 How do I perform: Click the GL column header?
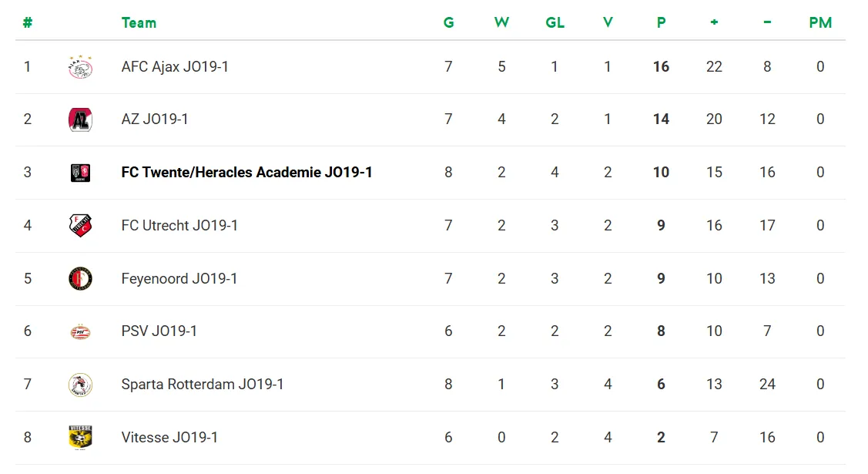[x=555, y=22]
